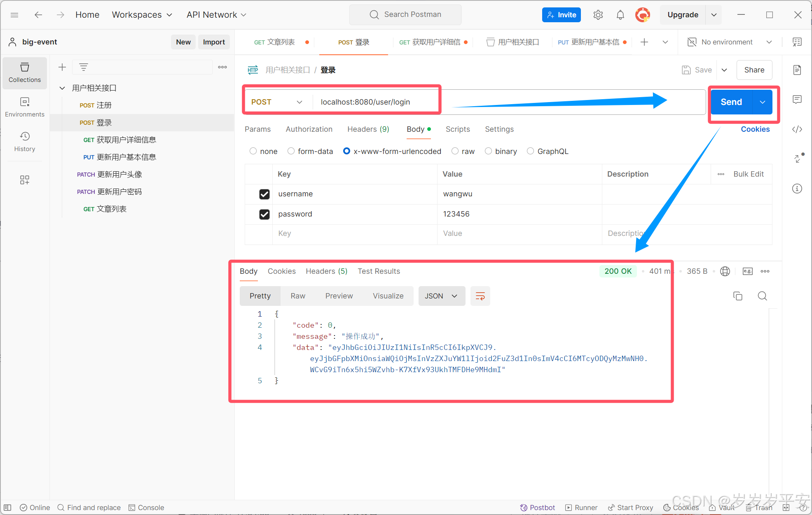Screen dimensions: 812x515
Task: Select x-www-form-urlencoded body type
Action: click(x=346, y=151)
